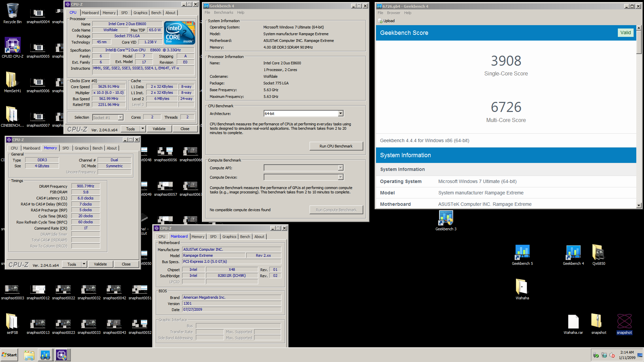
Task: Open About tab in Mainboard CPU-Z window
Action: 259,237
